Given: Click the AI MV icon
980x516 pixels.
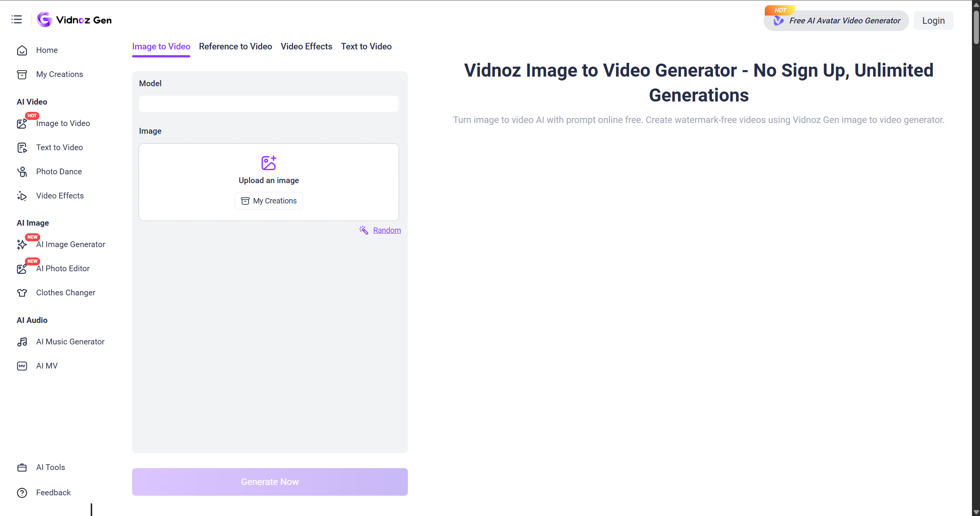Looking at the screenshot, I should [x=22, y=366].
